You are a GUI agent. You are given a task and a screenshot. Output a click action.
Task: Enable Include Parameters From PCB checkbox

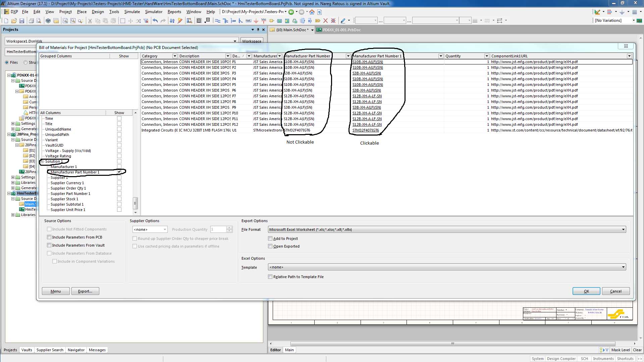pos(49,237)
